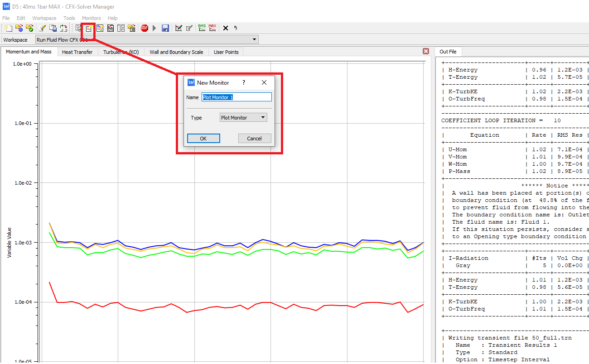Open the Plot Monitor type dropdown

tap(243, 117)
